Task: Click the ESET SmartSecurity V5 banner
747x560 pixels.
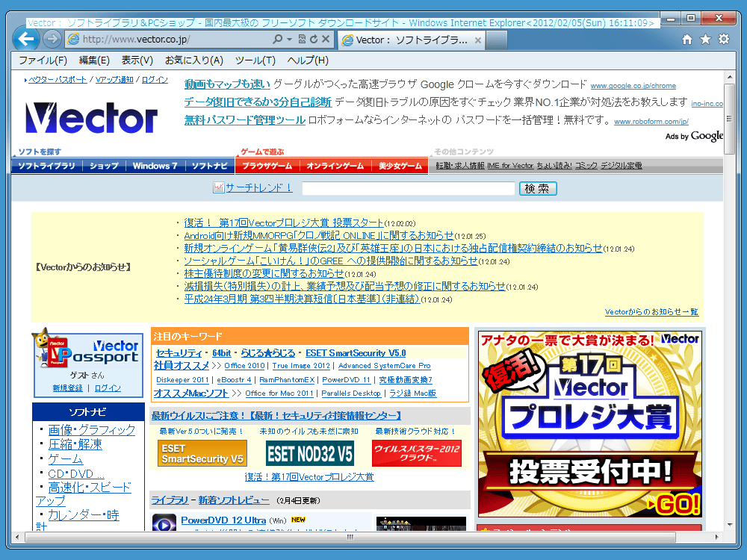Action: (202, 453)
